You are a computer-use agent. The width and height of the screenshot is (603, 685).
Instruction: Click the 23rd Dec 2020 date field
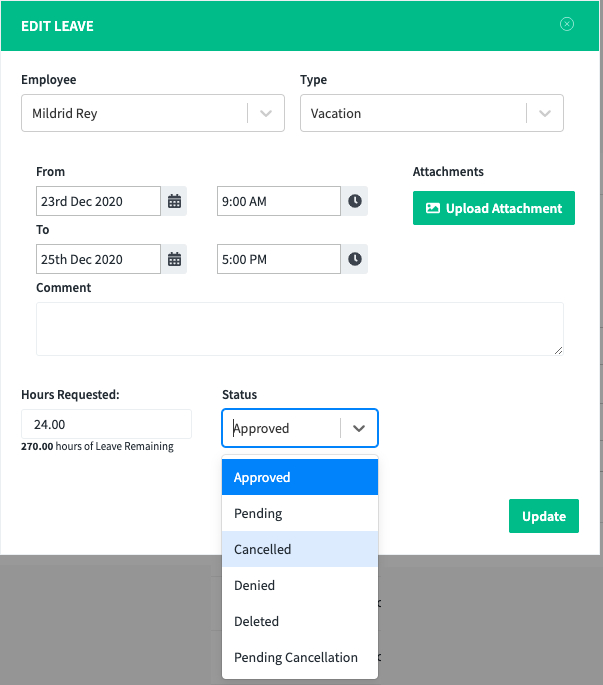click(x=98, y=201)
